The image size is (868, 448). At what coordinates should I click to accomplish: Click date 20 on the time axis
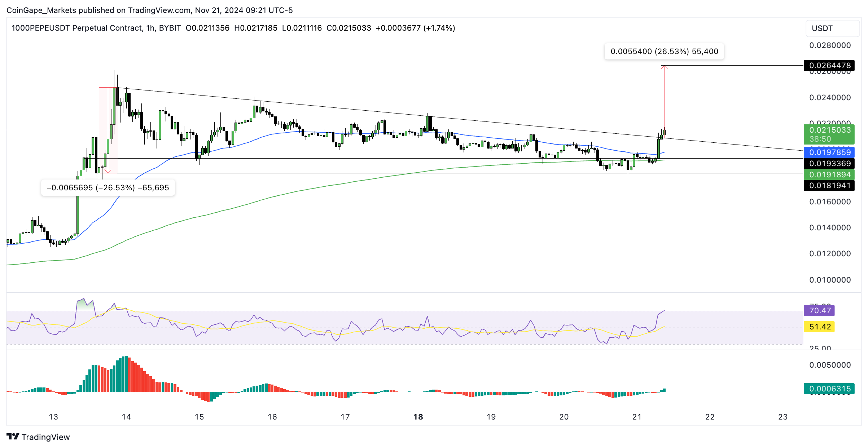564,417
